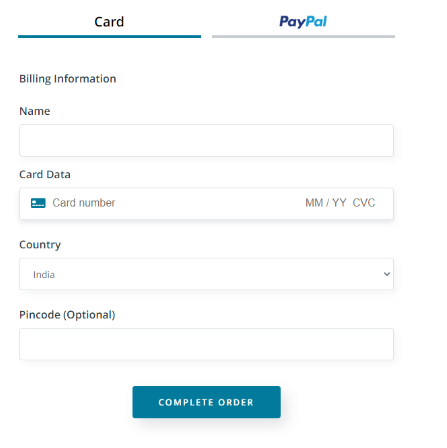Click into the Card number field
Screen dimensions: 447x448
point(84,203)
